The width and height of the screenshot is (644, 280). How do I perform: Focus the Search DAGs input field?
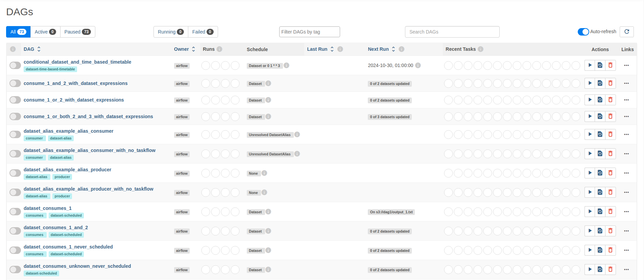[x=452, y=32]
